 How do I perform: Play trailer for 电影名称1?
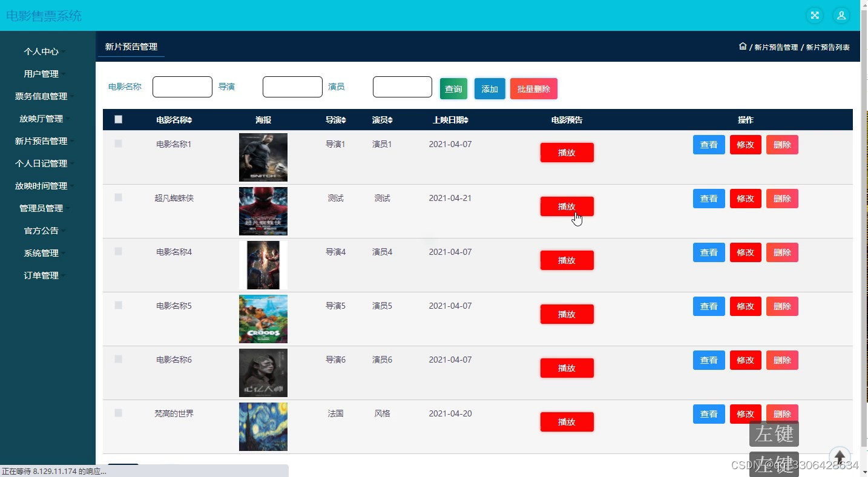pos(567,153)
